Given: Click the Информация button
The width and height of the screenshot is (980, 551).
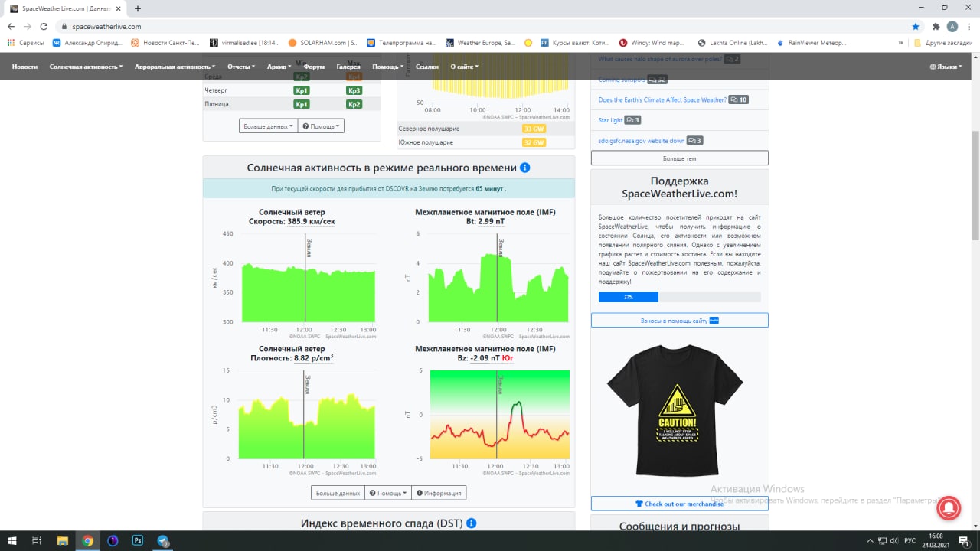Looking at the screenshot, I should tap(439, 493).
